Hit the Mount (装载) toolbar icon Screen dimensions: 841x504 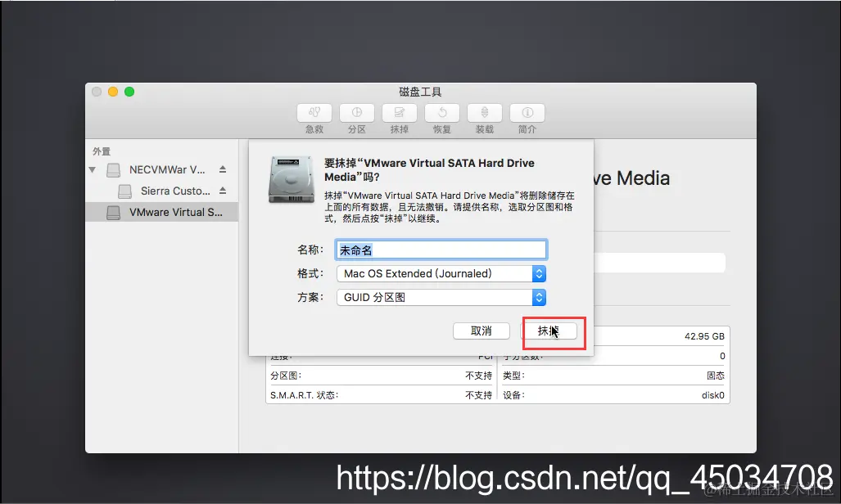click(484, 113)
